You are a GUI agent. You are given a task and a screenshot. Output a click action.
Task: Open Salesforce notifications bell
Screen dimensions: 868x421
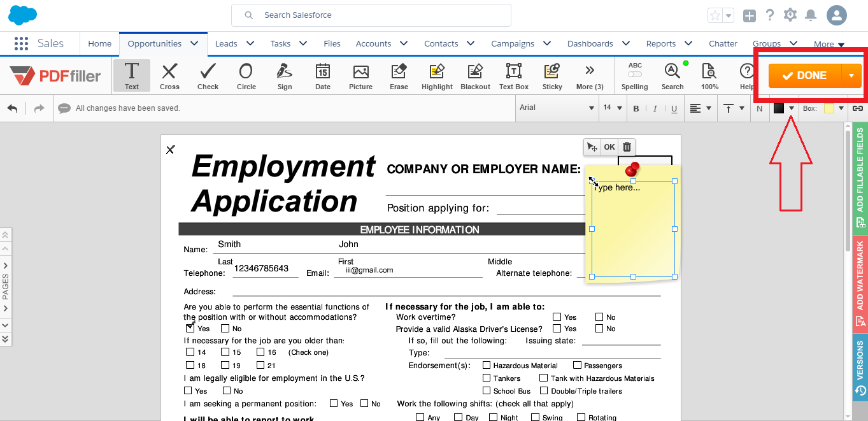(811, 15)
